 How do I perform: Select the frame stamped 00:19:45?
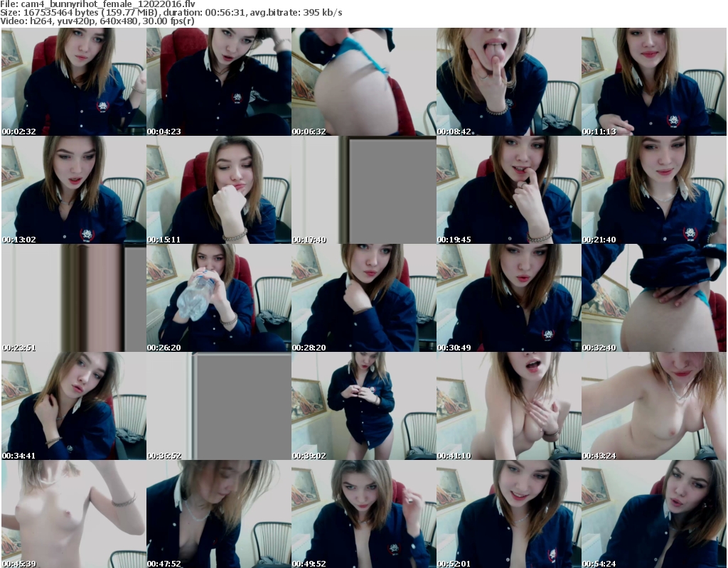pyautogui.click(x=509, y=190)
